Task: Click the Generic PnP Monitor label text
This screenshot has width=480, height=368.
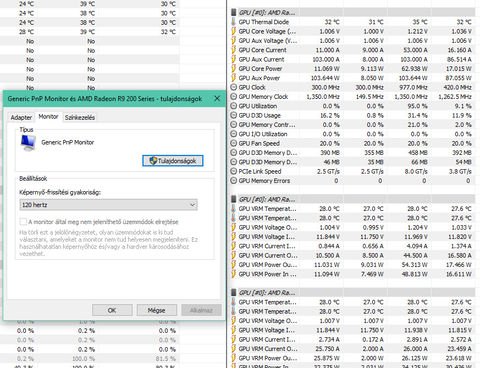Action: [x=68, y=142]
